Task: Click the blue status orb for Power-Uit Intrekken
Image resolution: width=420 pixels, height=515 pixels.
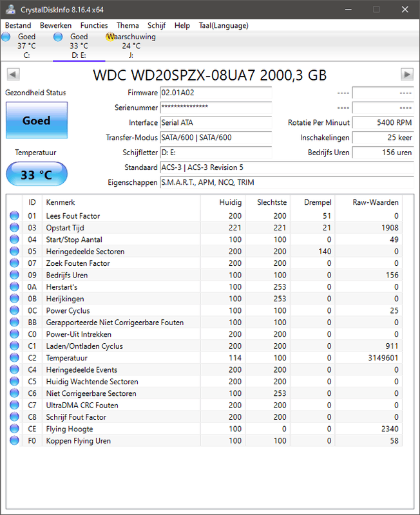Action: pos(14,334)
